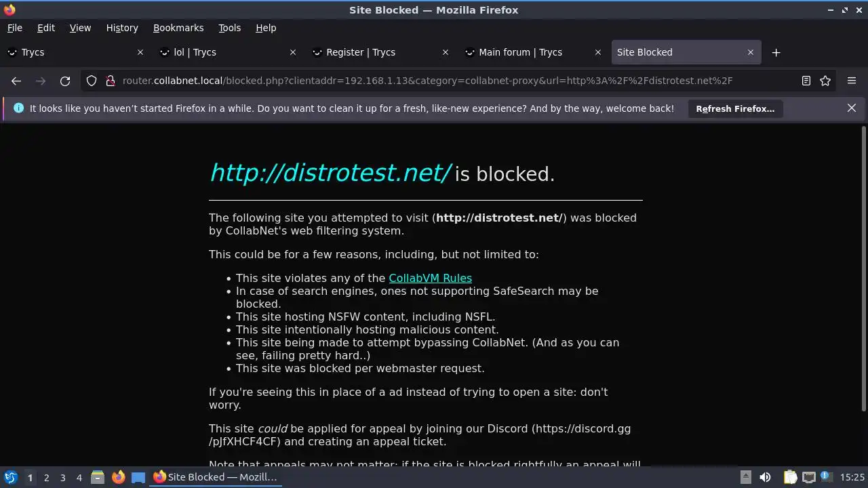This screenshot has width=868, height=488.
Task: Open the volume control in the system tray
Action: coord(765,477)
